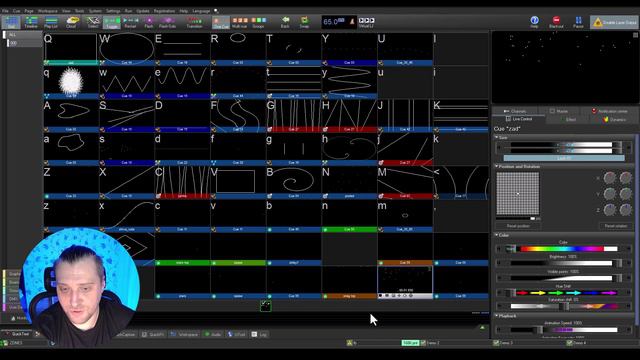Open the Log bottom tab
640x360 pixels.
[x=259, y=334]
